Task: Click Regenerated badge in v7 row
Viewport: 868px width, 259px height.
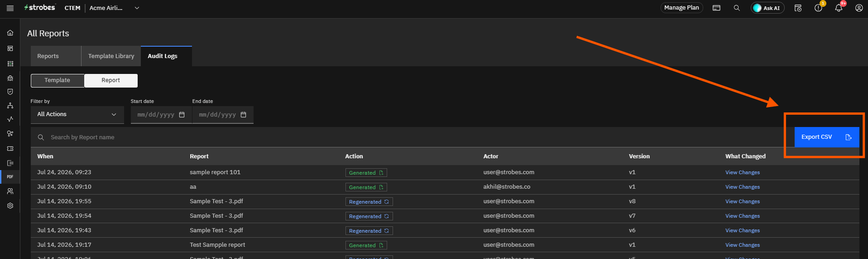Action: click(x=369, y=216)
